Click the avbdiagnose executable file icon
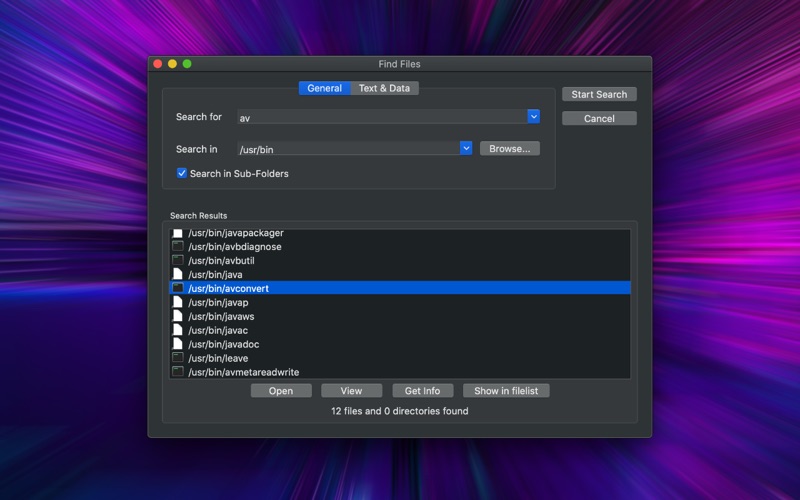This screenshot has height=500, width=800. (178, 246)
